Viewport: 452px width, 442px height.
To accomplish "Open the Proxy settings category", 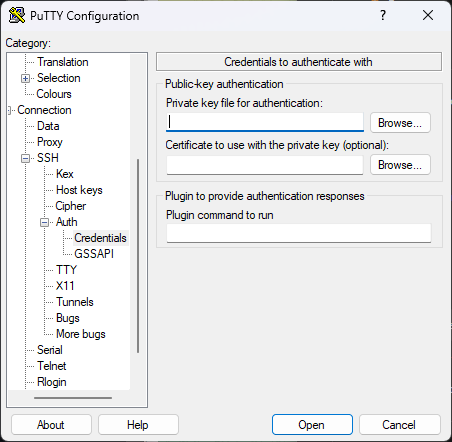I will tap(50, 142).
